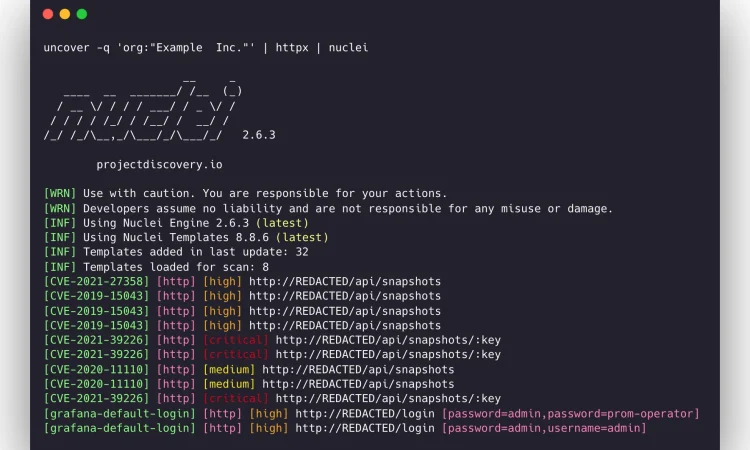
Task: Click the [high] severity on CVE-2021-27358 line
Action: click(x=222, y=282)
